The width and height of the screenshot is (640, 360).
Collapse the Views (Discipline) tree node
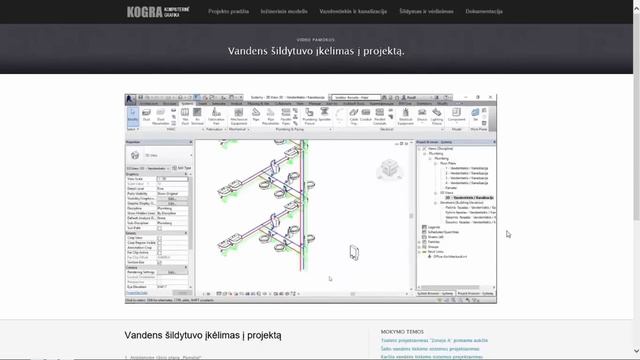(x=420, y=149)
